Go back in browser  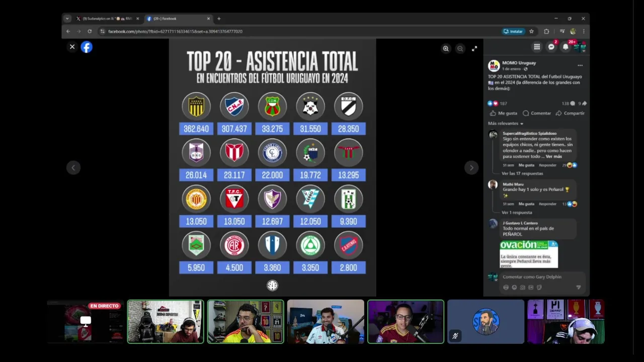(x=68, y=31)
